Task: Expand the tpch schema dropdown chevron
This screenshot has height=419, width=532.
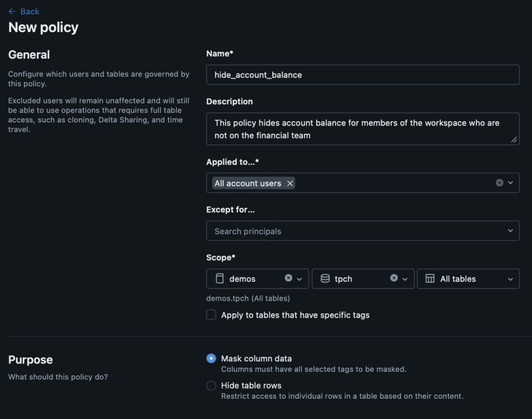Action: tap(405, 279)
